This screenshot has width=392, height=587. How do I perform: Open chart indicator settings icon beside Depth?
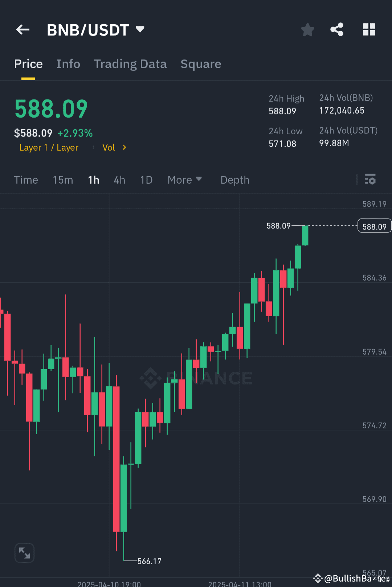point(370,180)
